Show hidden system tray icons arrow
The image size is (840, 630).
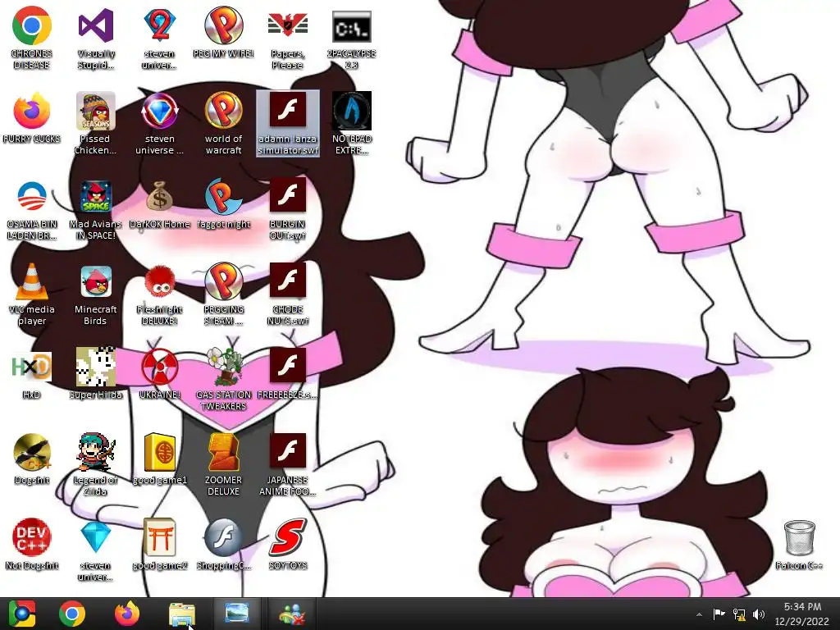pos(699,614)
